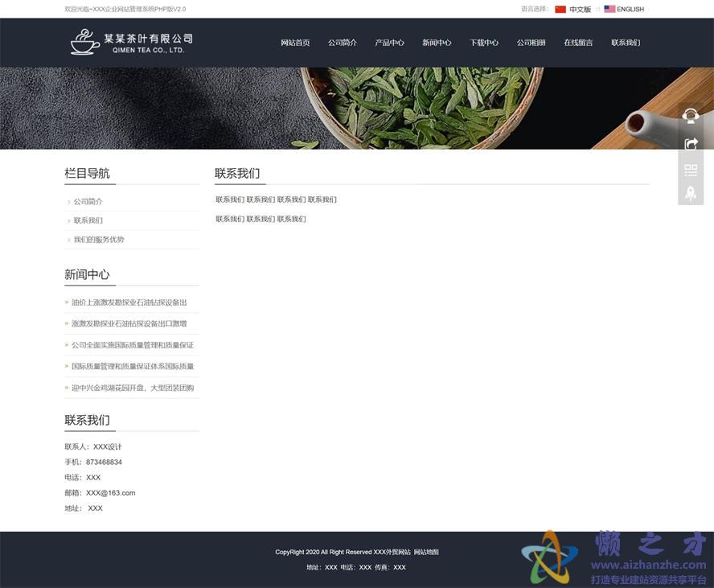Click the tea cup logo of 某某茶叶有限公司

pos(83,41)
